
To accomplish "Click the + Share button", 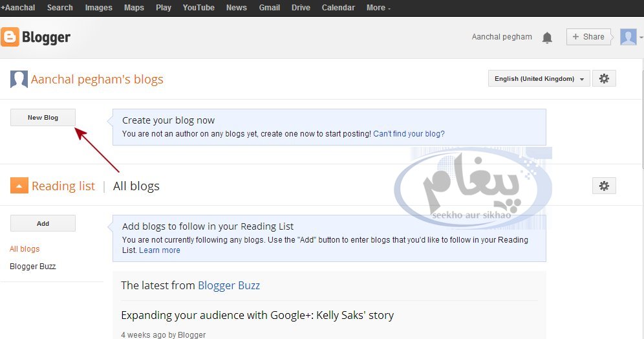I will point(588,37).
